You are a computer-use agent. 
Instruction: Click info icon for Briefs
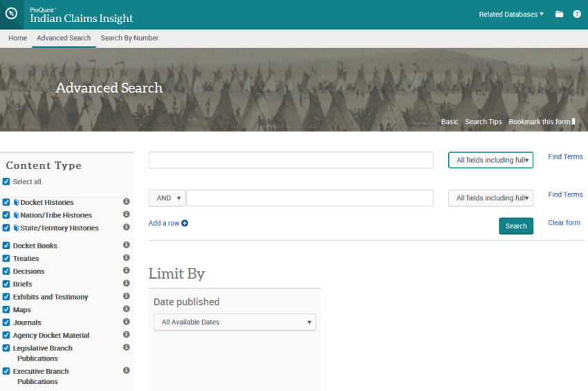tap(127, 283)
